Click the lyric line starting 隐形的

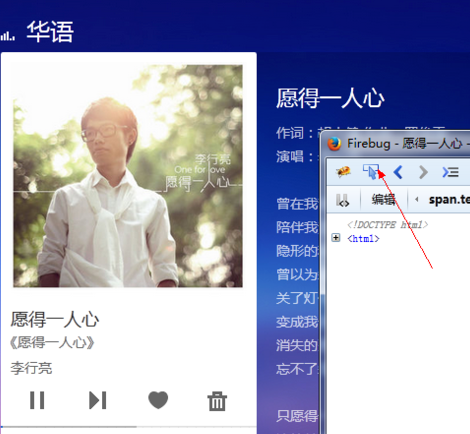pyautogui.click(x=297, y=251)
